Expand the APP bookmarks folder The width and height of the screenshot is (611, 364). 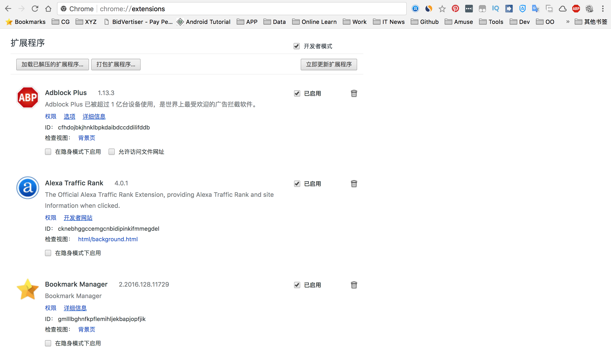click(247, 22)
